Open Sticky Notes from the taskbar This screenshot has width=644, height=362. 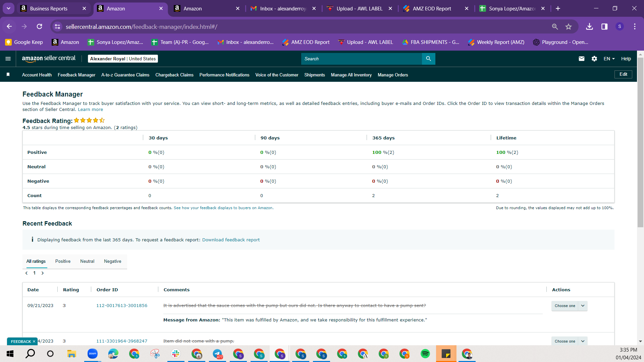(x=446, y=354)
